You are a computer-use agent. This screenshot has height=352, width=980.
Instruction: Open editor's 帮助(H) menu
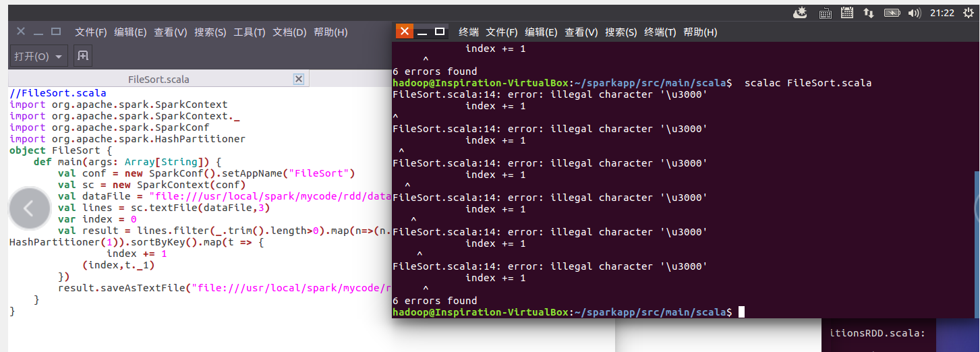pyautogui.click(x=330, y=32)
